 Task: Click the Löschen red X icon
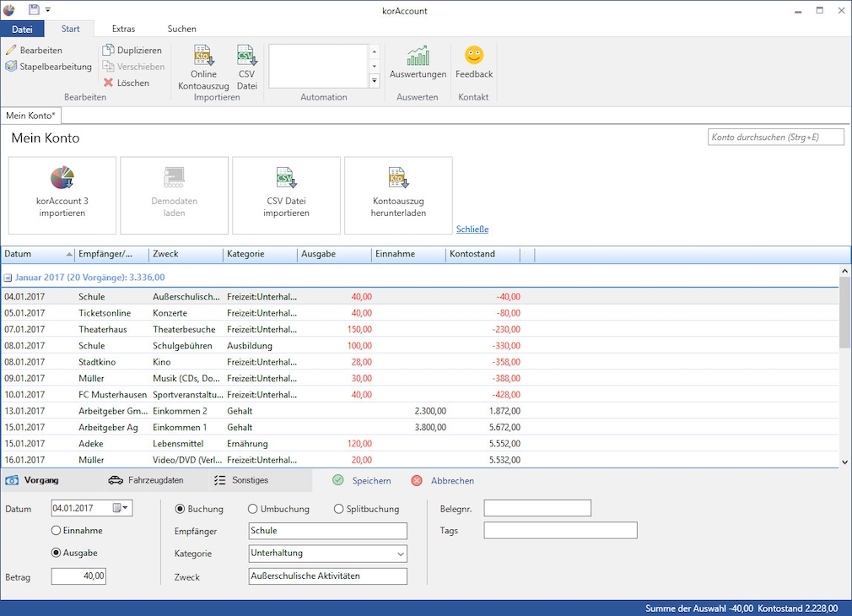(x=109, y=83)
